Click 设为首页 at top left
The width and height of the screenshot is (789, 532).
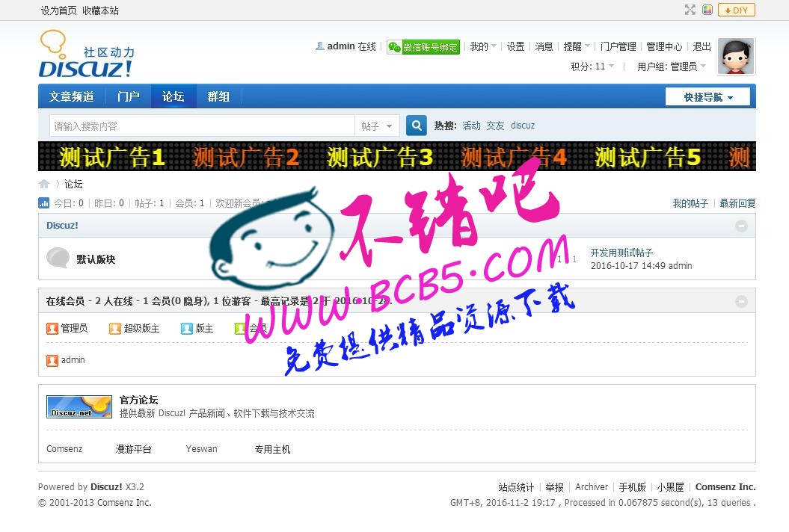58,10
